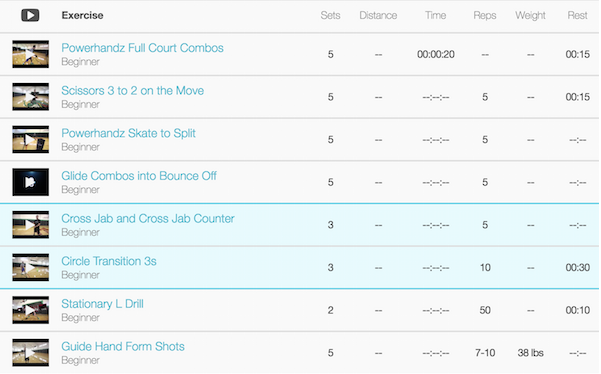
Task: Play Circle Transition 3s video thumbnail
Action: [31, 267]
